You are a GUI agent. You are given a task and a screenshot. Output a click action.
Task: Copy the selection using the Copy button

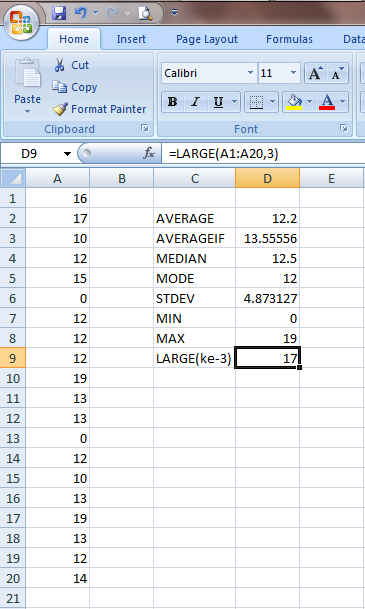pyautogui.click(x=75, y=87)
